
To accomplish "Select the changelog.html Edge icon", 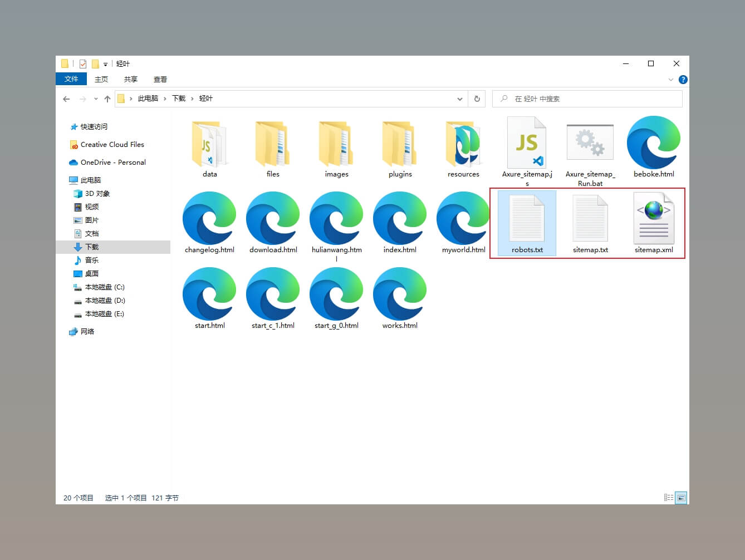I will pos(209,218).
